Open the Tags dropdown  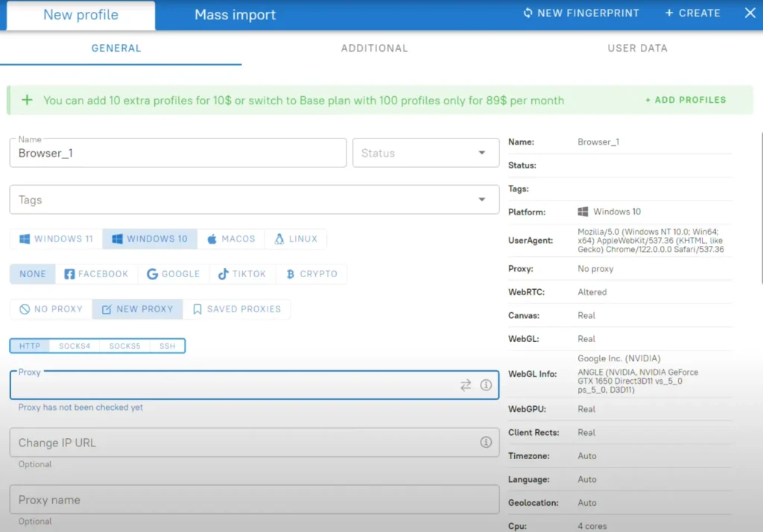pos(254,200)
